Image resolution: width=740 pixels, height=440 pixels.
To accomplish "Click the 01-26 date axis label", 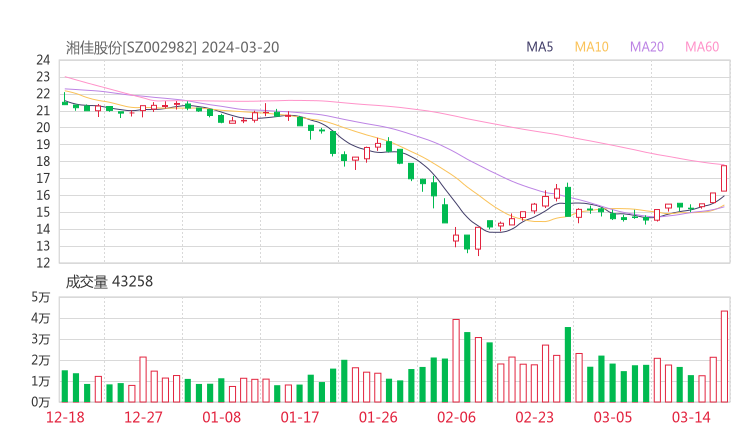I will pos(378,417).
